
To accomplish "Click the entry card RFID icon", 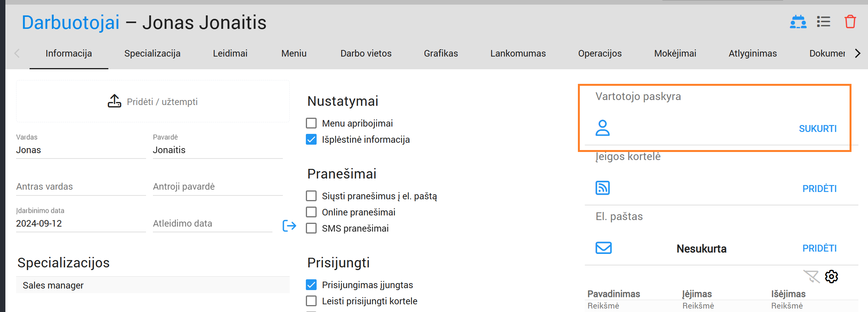I will point(602,188).
